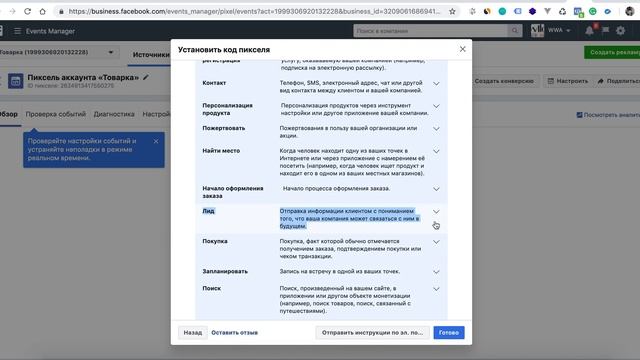Click the Назад button
The image size is (640, 360).
click(x=193, y=333)
